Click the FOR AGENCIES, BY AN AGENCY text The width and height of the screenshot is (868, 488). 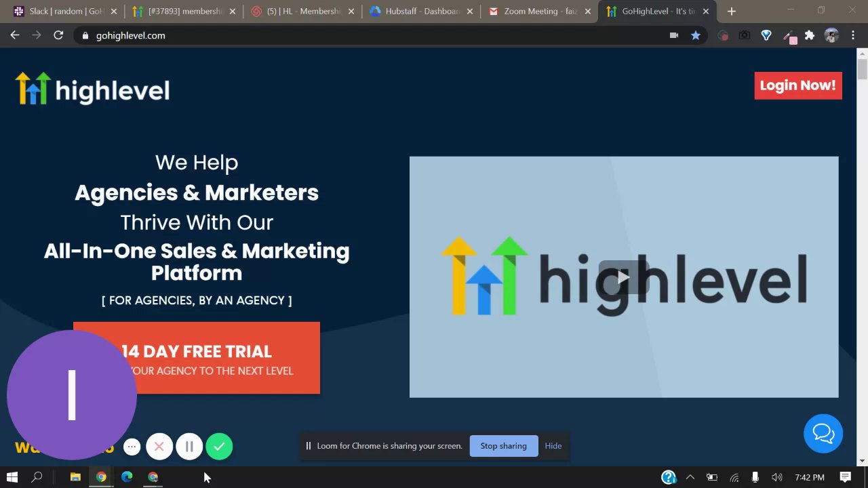coord(197,300)
